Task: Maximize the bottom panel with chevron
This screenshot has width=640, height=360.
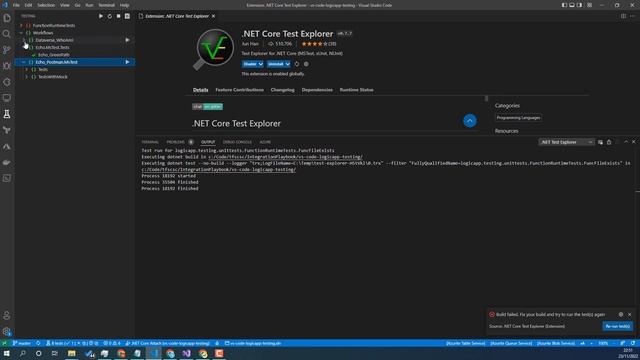Action: (x=626, y=142)
